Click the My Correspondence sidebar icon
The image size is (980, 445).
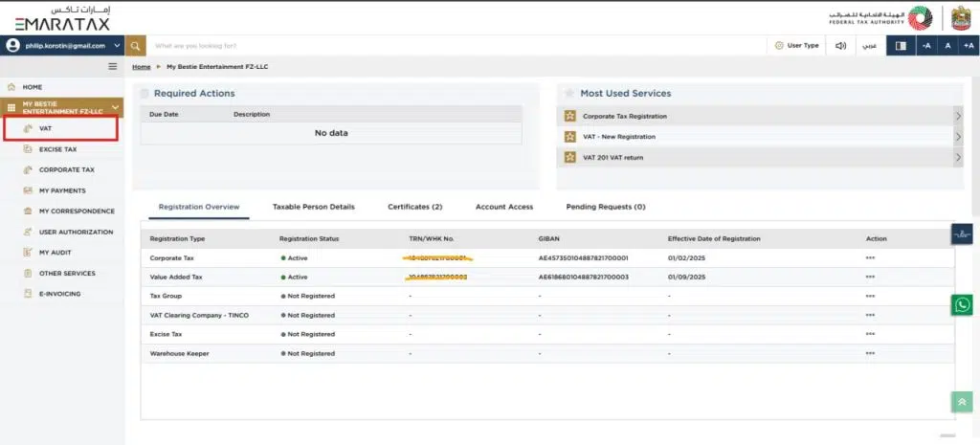28,211
